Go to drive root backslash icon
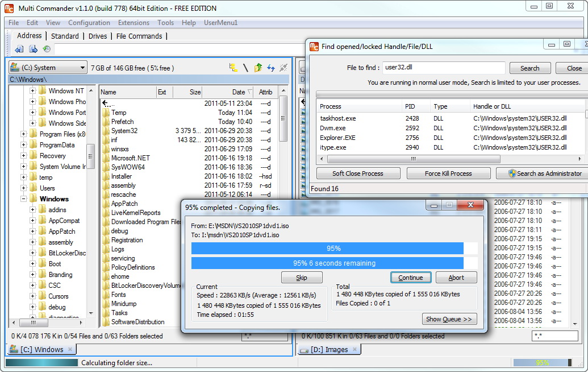This screenshot has height=372, width=588. 245,68
